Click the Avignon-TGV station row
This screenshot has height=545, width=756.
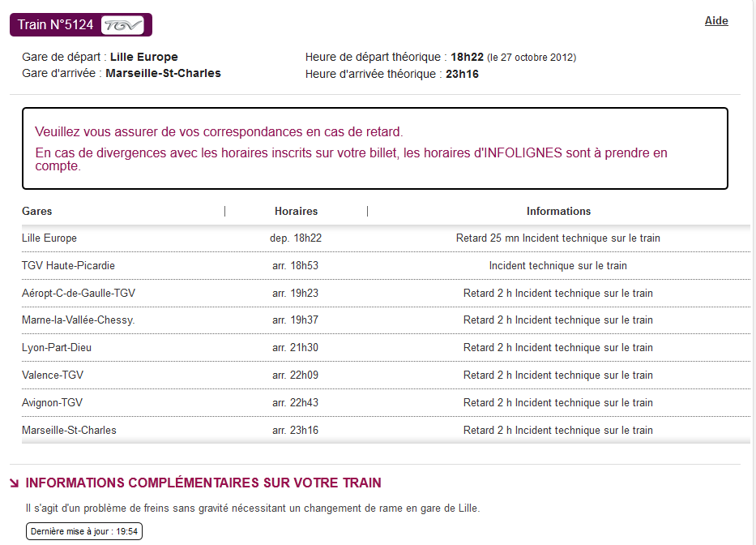point(386,402)
